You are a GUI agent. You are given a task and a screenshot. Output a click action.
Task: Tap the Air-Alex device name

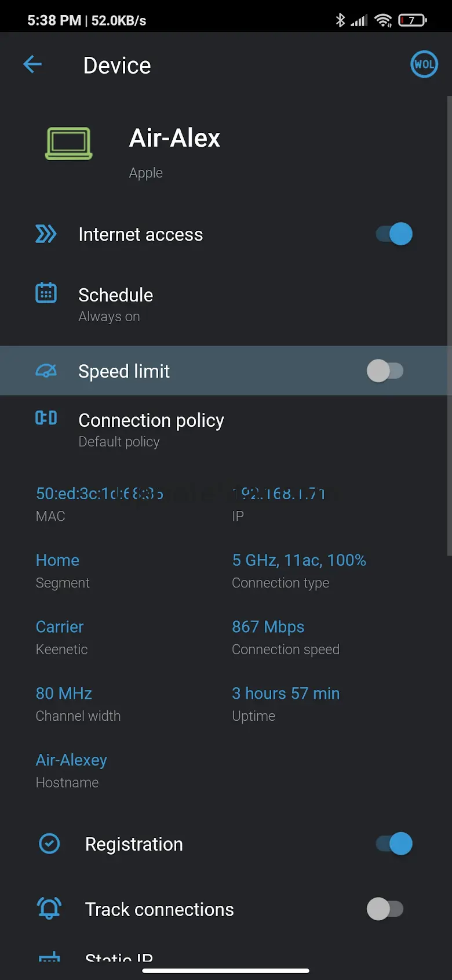click(x=174, y=138)
